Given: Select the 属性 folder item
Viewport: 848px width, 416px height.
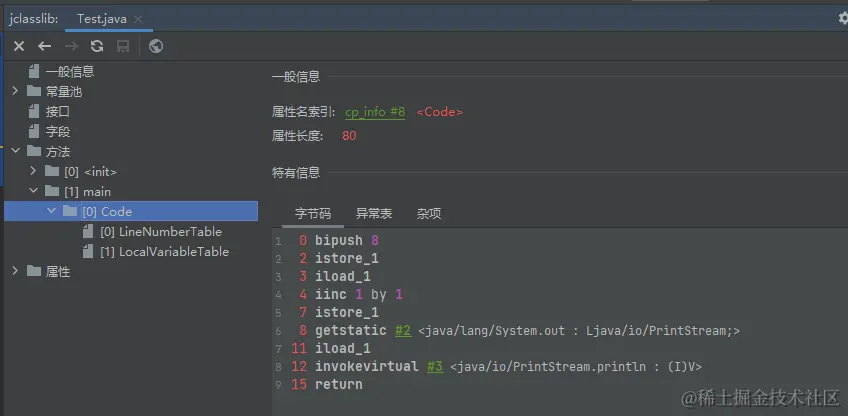Looking at the screenshot, I should point(58,272).
